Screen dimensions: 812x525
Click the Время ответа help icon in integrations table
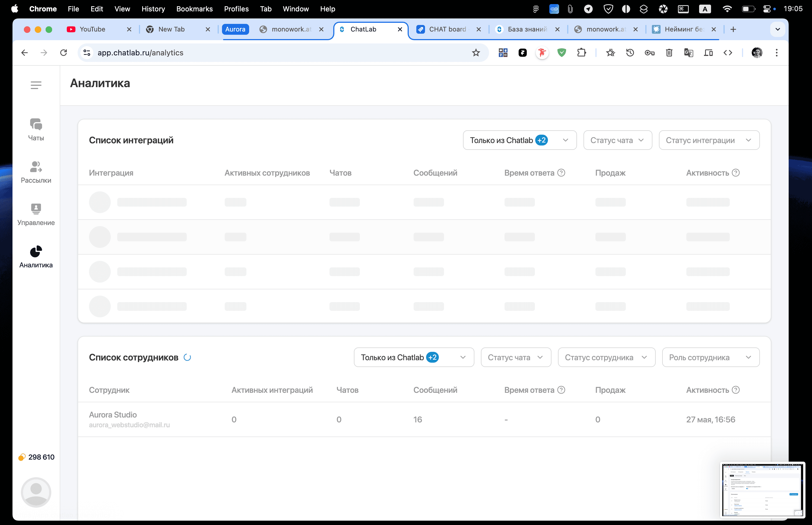[x=561, y=173]
